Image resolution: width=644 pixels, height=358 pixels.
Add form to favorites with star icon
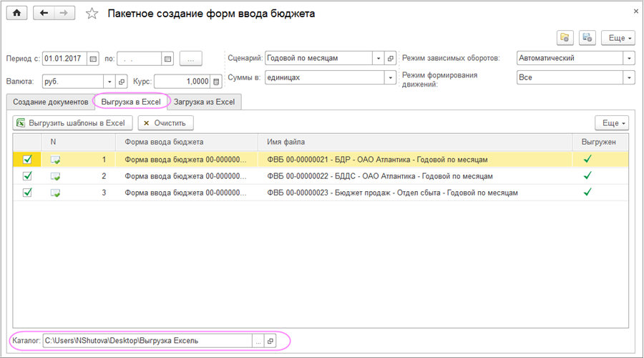click(x=92, y=14)
